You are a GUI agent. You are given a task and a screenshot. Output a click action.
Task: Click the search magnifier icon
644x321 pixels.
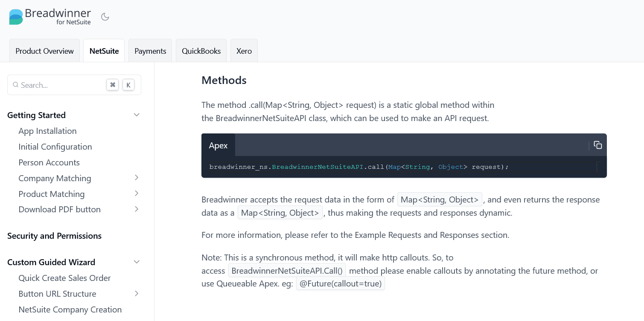15,85
